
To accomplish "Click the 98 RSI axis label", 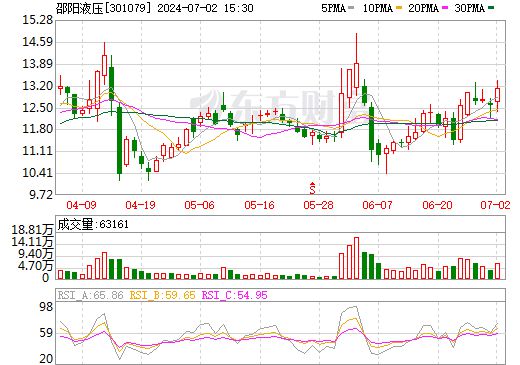I will (x=46, y=307).
